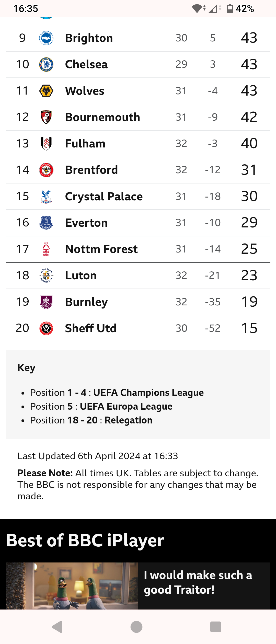The width and height of the screenshot is (276, 644).
Task: Tap the Everton club crest icon
Action: point(46,223)
